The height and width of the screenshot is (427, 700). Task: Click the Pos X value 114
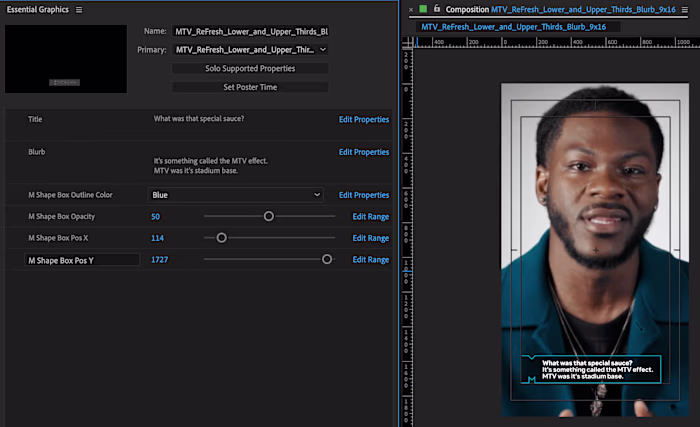[x=157, y=238]
